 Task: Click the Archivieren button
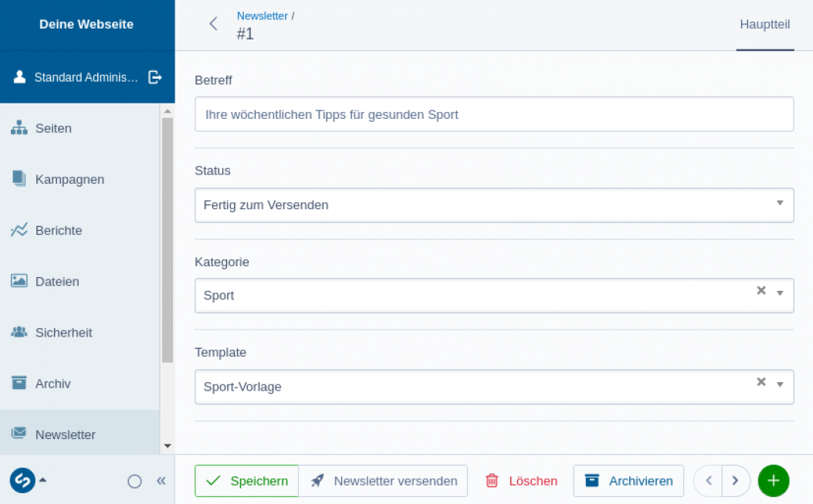click(628, 481)
